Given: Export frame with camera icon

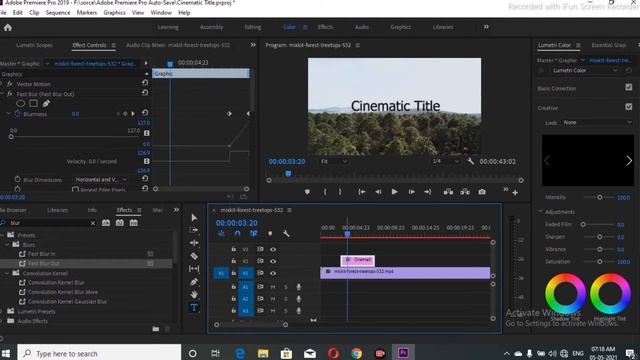Looking at the screenshot, I should tap(482, 192).
